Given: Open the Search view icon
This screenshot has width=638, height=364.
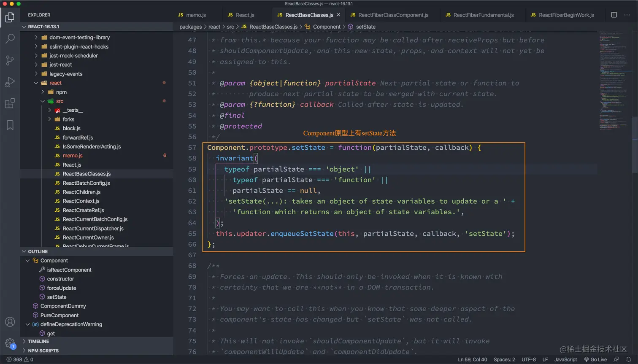Looking at the screenshot, I should [10, 39].
